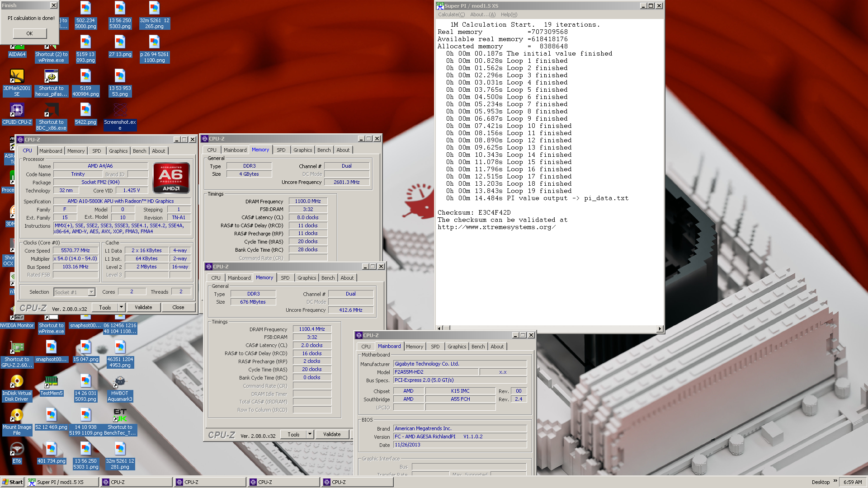This screenshot has height=488, width=868.
Task: Click mainboard model F2A55M-HD2 field
Action: [435, 372]
